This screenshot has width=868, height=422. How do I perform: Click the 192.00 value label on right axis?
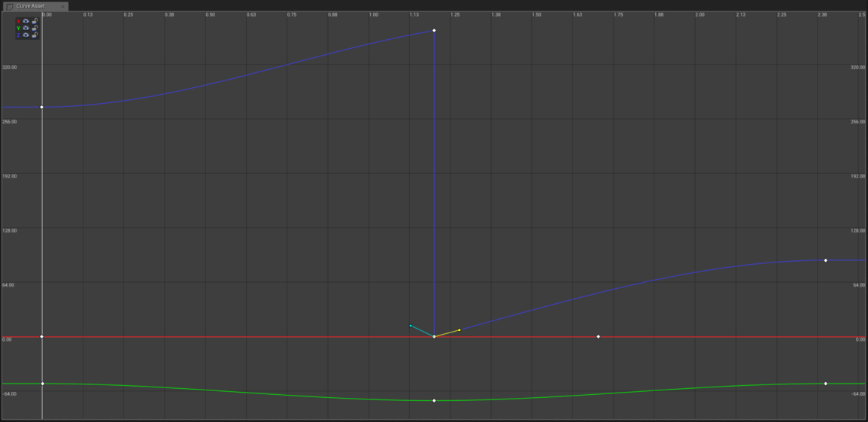(857, 176)
